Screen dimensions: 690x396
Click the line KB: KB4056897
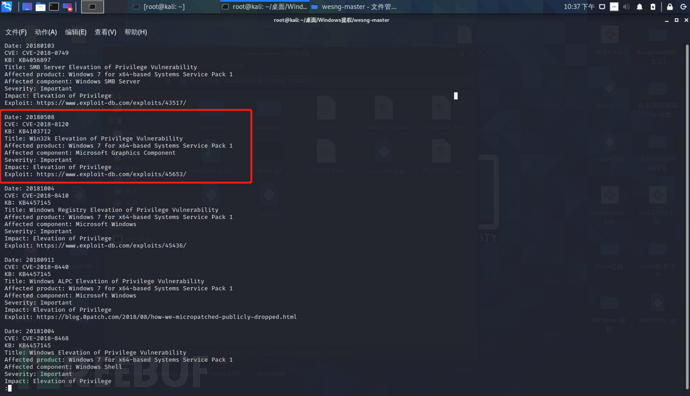coord(28,60)
